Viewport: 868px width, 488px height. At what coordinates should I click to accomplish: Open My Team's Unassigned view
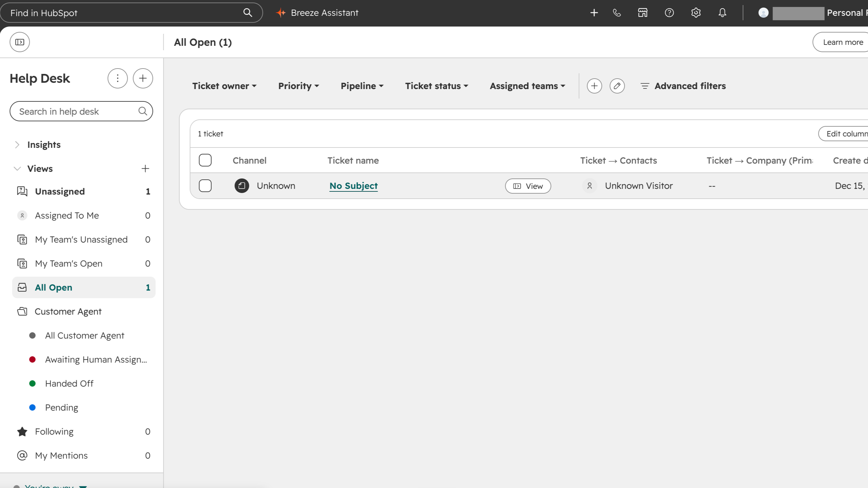(84, 239)
